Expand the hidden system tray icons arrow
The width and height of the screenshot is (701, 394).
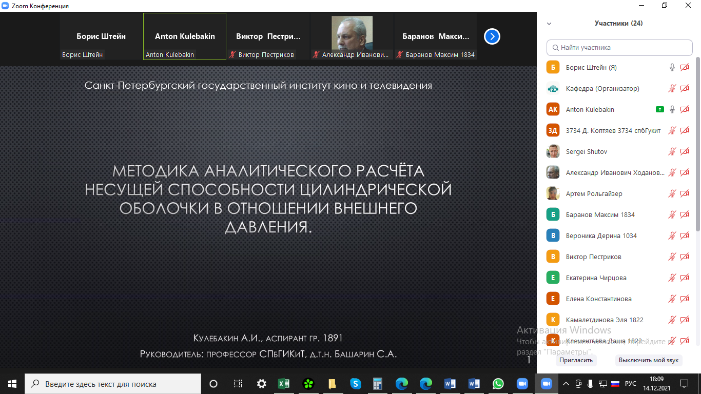566,384
